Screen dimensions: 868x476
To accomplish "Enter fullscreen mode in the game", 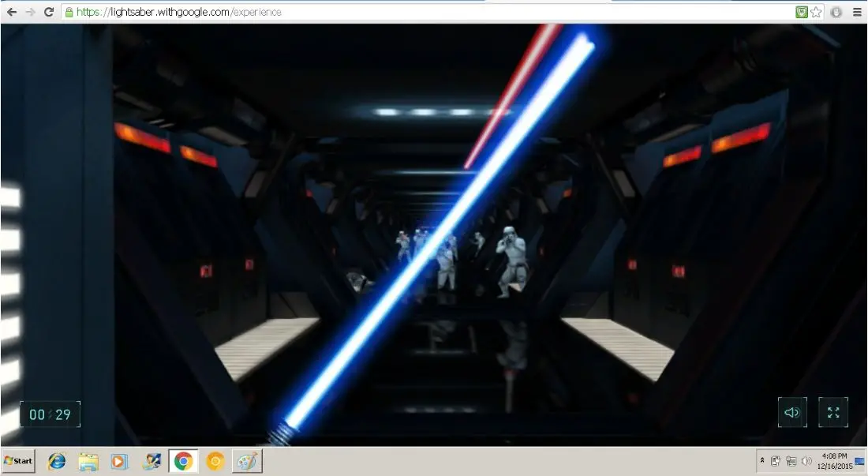I will [x=833, y=413].
